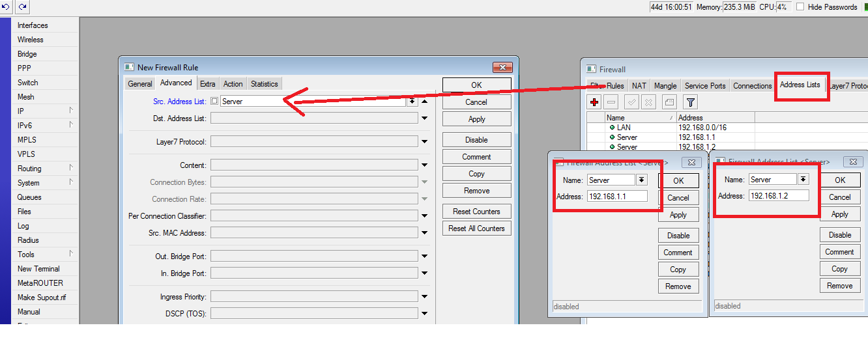Click the minus Remove icon in Firewall toolbar

click(x=611, y=102)
